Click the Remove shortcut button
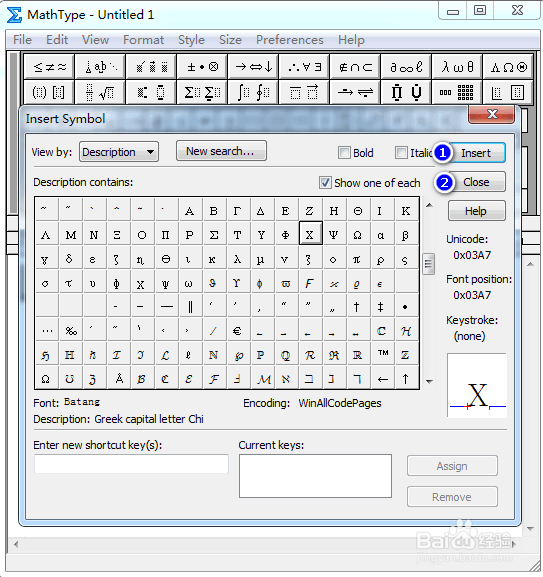 [452, 497]
